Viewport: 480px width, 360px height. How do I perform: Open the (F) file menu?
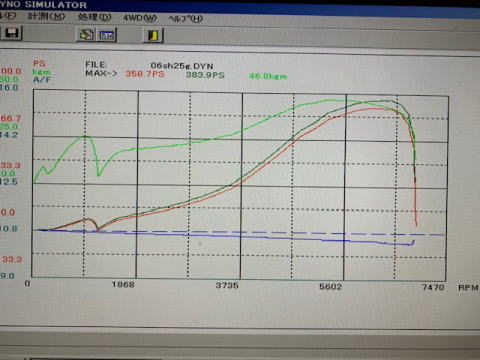point(8,16)
